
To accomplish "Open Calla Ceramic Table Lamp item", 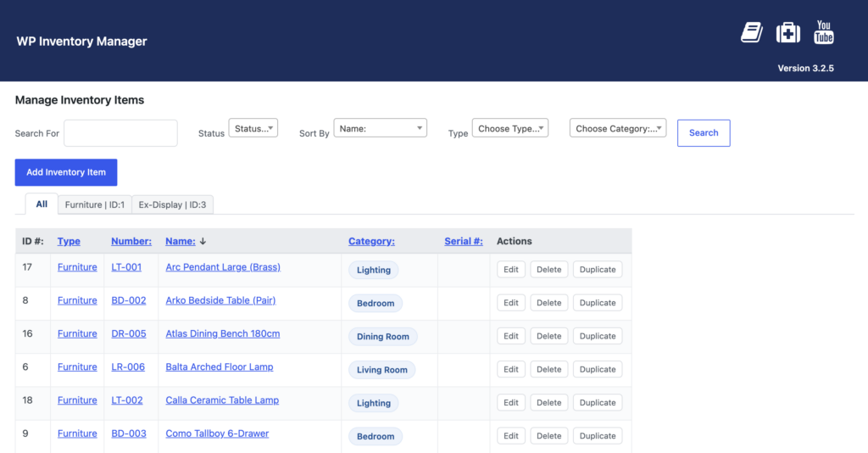I will (222, 400).
